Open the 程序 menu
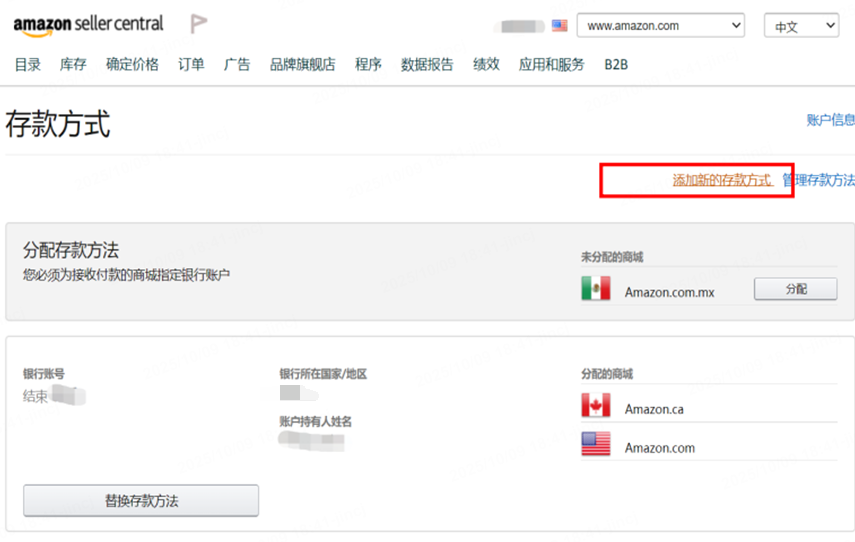This screenshot has width=855, height=542. pos(368,64)
